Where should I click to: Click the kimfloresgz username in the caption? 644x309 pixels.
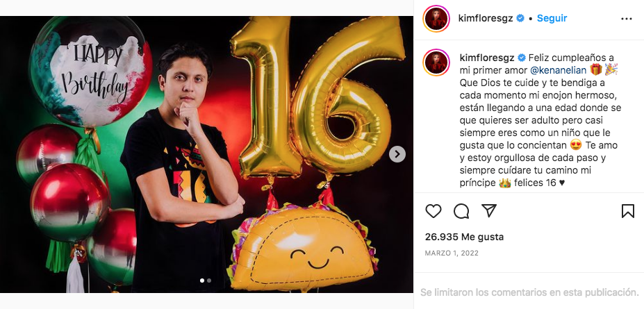click(x=486, y=57)
